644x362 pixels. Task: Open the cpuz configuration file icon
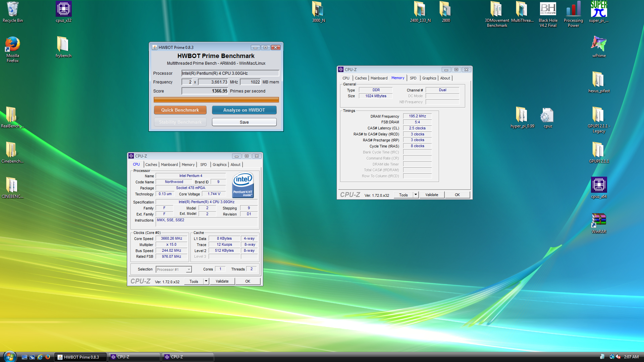click(548, 117)
